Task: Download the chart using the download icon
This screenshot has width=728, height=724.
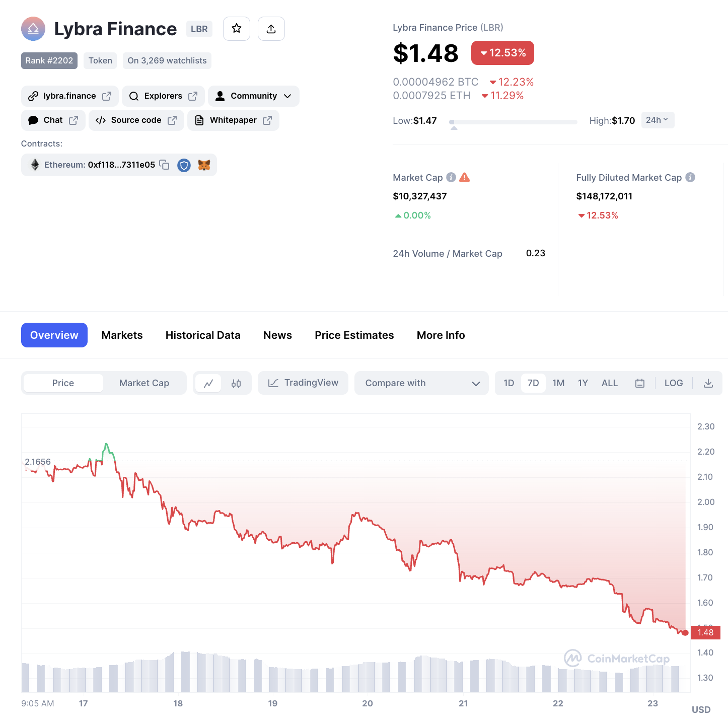Action: pyautogui.click(x=708, y=383)
